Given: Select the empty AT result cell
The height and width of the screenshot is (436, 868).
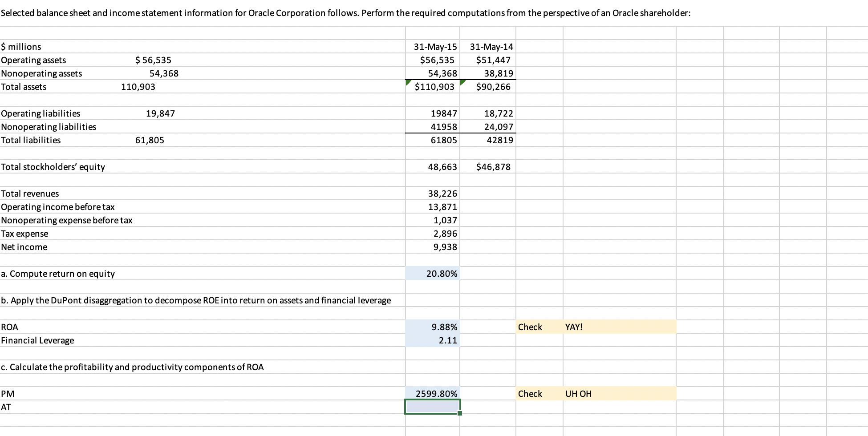Looking at the screenshot, I should 432,407.
